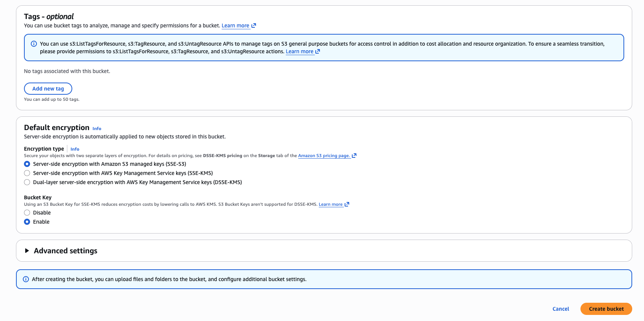Screen dimensions: 644x321
Task: Click the external link icon beside Bucket Key Learn more
Action: pyautogui.click(x=347, y=204)
